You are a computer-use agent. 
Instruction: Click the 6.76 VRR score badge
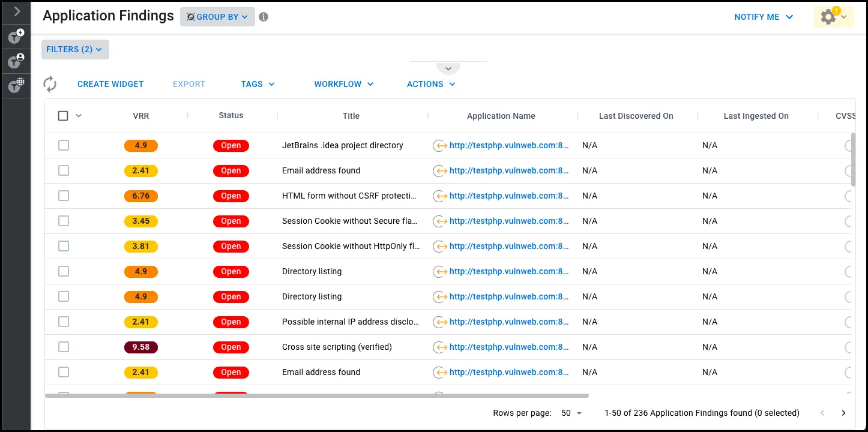pyautogui.click(x=141, y=196)
